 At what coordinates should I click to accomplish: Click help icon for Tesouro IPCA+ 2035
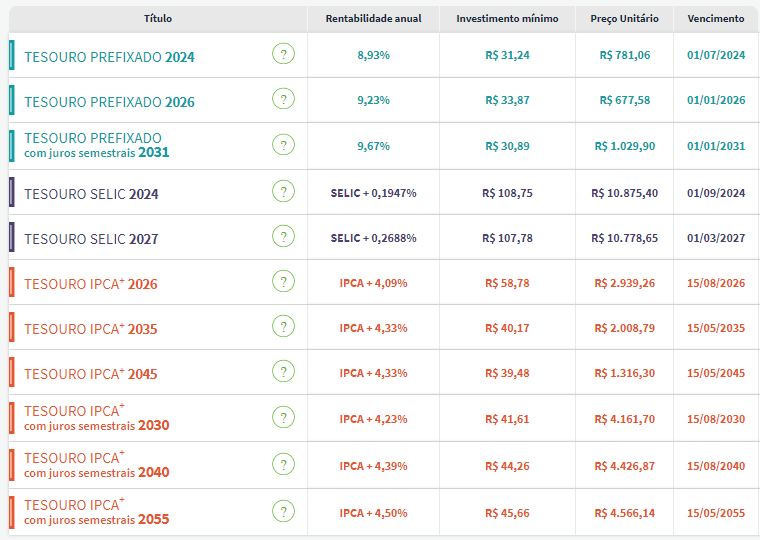[x=284, y=327]
